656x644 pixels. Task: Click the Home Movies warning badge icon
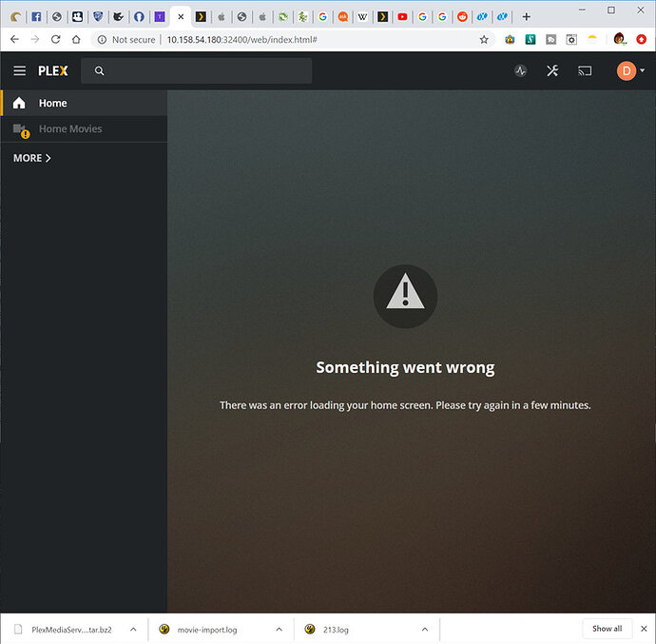pos(26,134)
